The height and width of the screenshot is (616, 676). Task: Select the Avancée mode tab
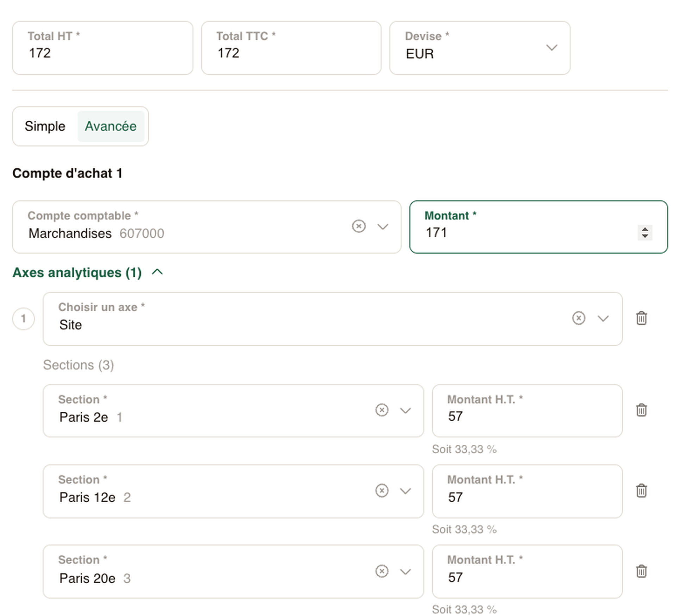[x=111, y=126]
